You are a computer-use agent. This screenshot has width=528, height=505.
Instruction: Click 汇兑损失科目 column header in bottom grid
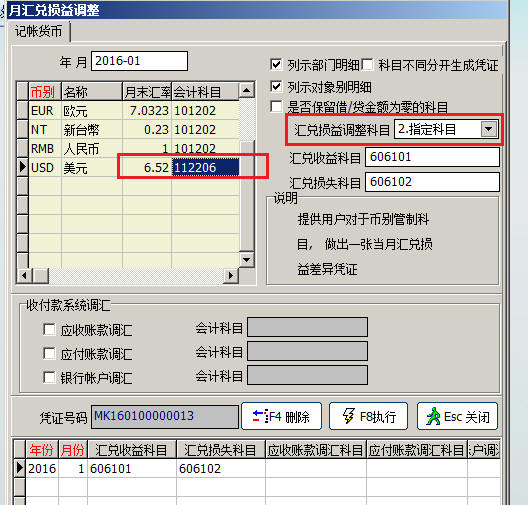221,450
